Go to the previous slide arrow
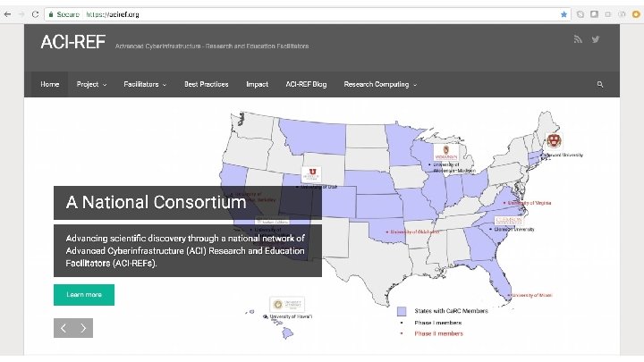This screenshot has width=644, height=362. point(64,328)
